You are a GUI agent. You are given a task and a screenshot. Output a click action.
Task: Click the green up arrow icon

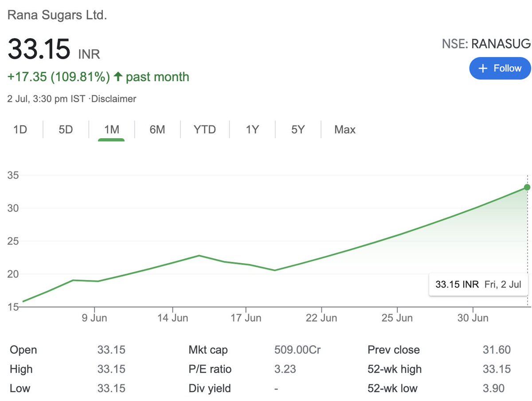coord(118,77)
